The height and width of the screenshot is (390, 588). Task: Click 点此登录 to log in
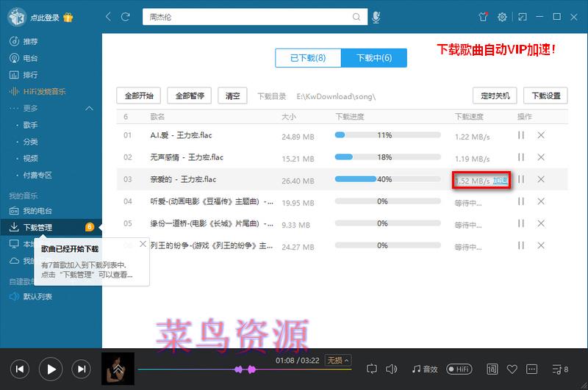45,18
